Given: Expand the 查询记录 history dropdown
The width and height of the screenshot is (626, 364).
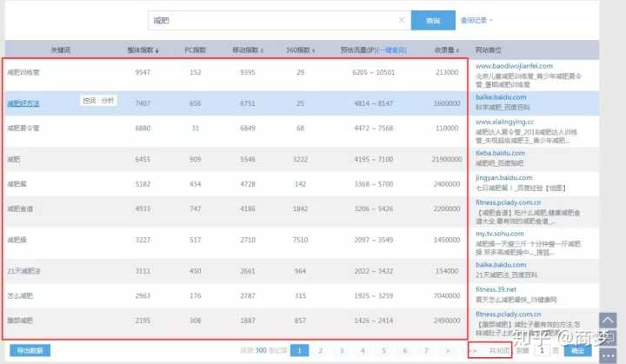Looking at the screenshot, I should 476,20.
